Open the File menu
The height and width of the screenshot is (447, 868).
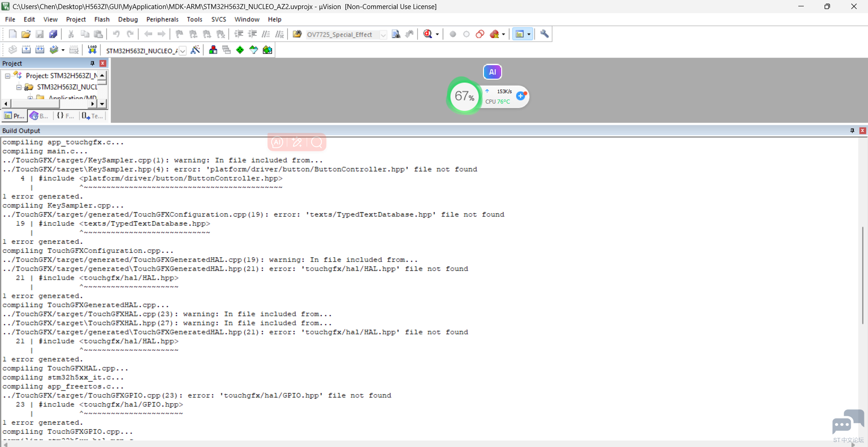[x=10, y=19]
